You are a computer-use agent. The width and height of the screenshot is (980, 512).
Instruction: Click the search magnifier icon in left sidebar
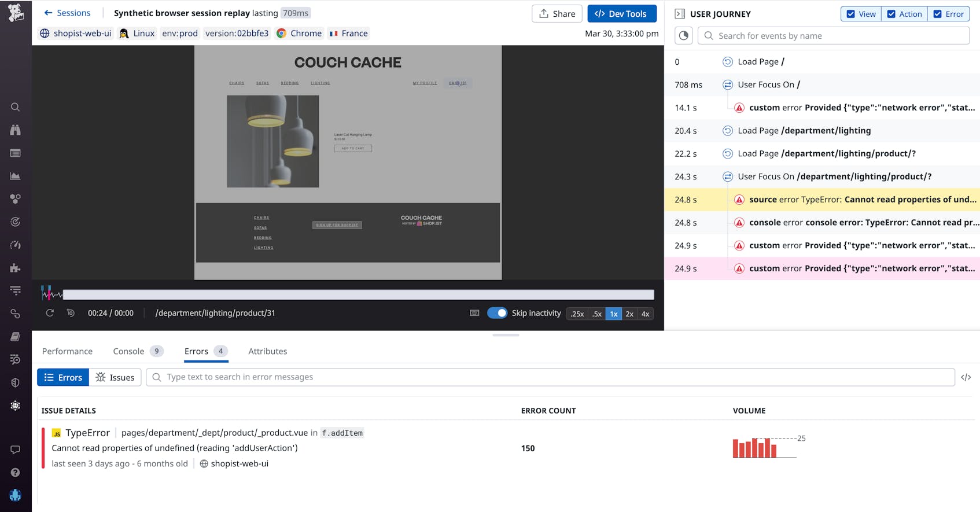point(16,107)
